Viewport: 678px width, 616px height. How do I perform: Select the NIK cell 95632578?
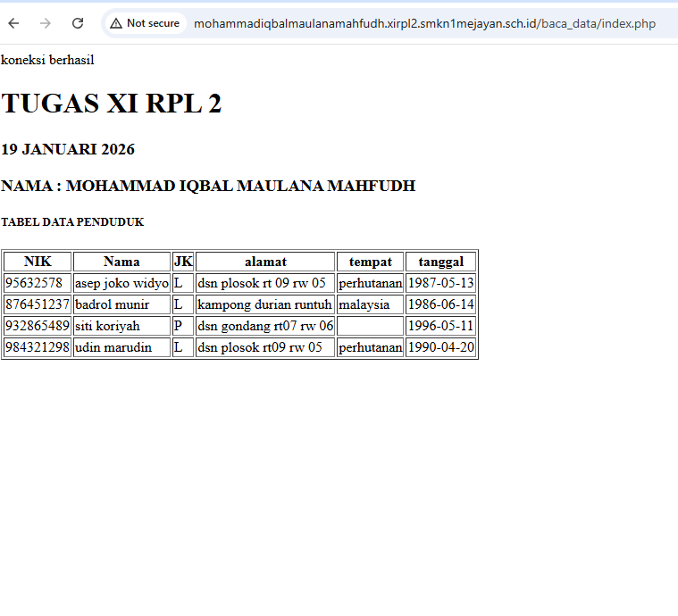[x=34, y=283]
